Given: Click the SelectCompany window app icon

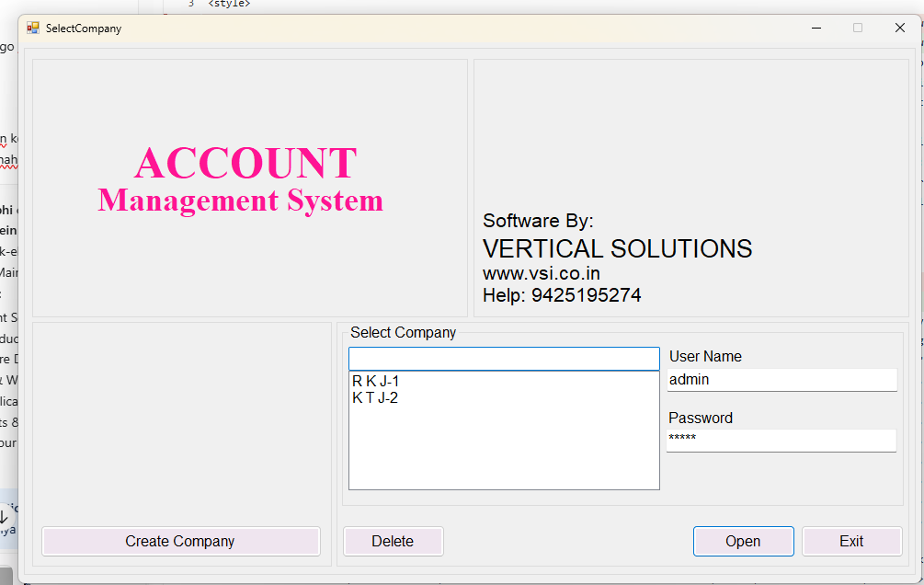Looking at the screenshot, I should [32, 28].
